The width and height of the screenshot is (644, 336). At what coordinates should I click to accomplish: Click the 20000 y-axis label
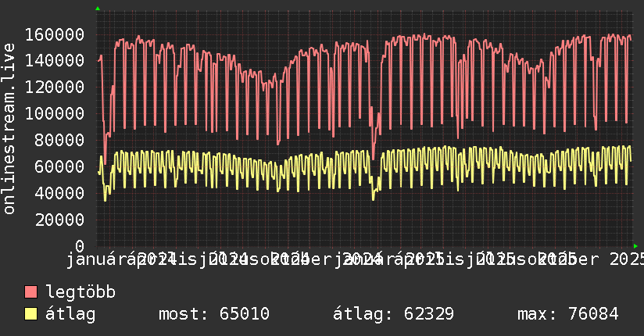(60, 220)
